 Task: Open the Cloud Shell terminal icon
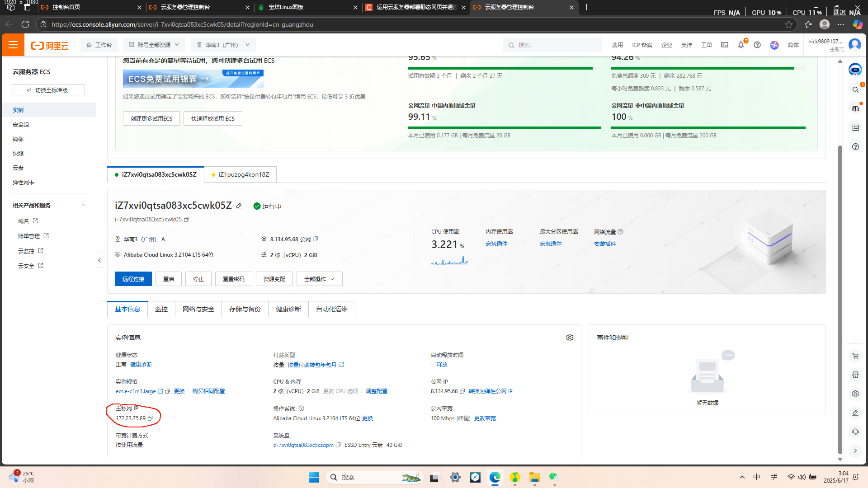click(x=725, y=45)
